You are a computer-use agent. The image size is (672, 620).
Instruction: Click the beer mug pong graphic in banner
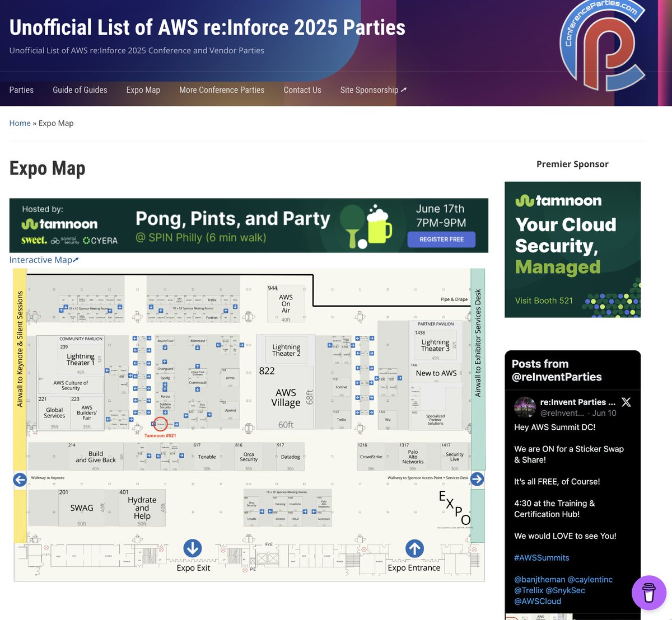[367, 226]
